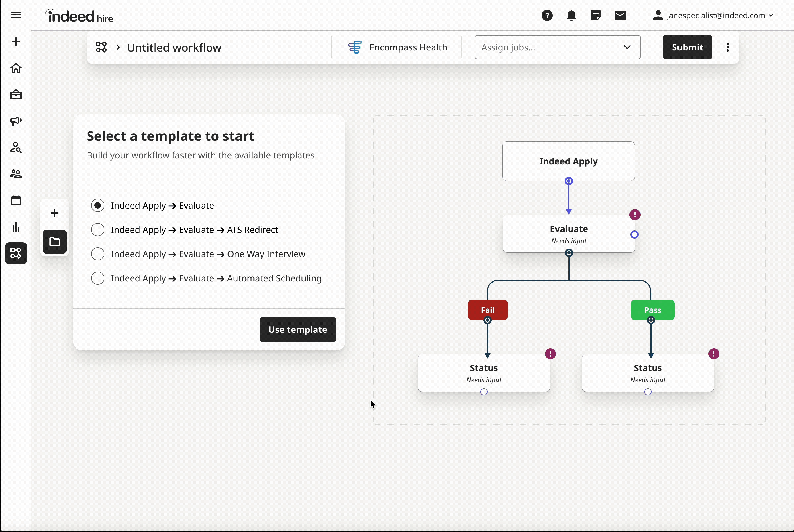
Task: Select the workflows icon in sidebar
Action: (x=16, y=253)
